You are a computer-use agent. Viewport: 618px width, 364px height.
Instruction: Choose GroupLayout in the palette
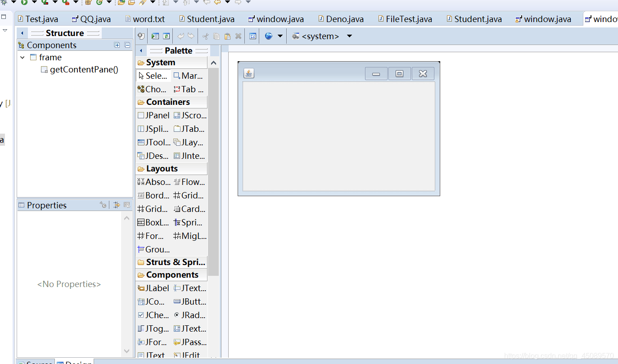[x=153, y=249]
